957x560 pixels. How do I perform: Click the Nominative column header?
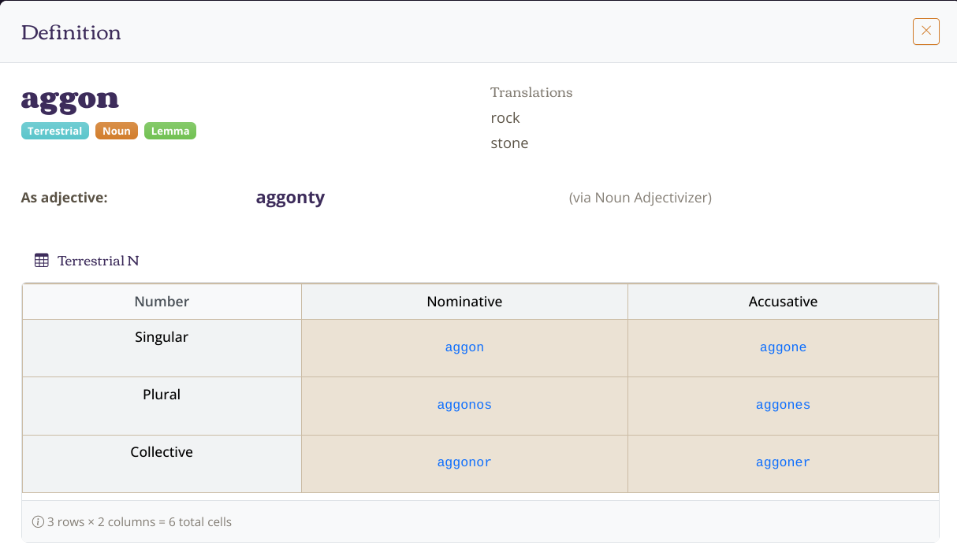coord(464,302)
